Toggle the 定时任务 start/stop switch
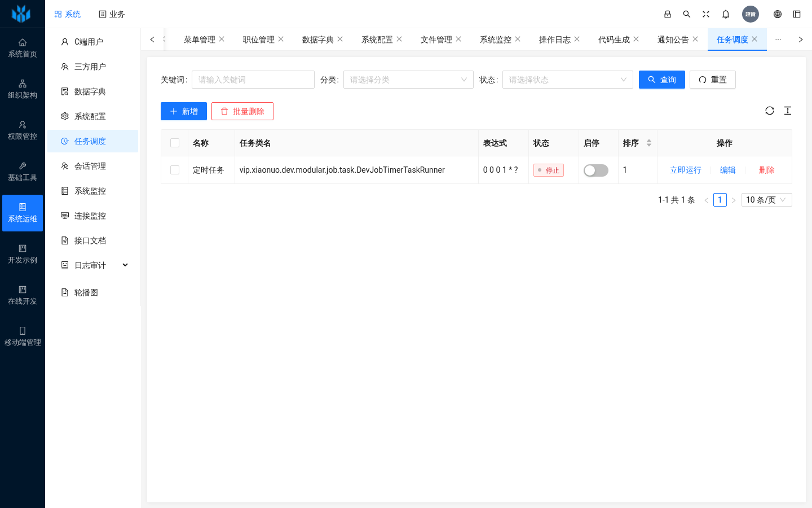This screenshot has width=812, height=508. (x=596, y=170)
